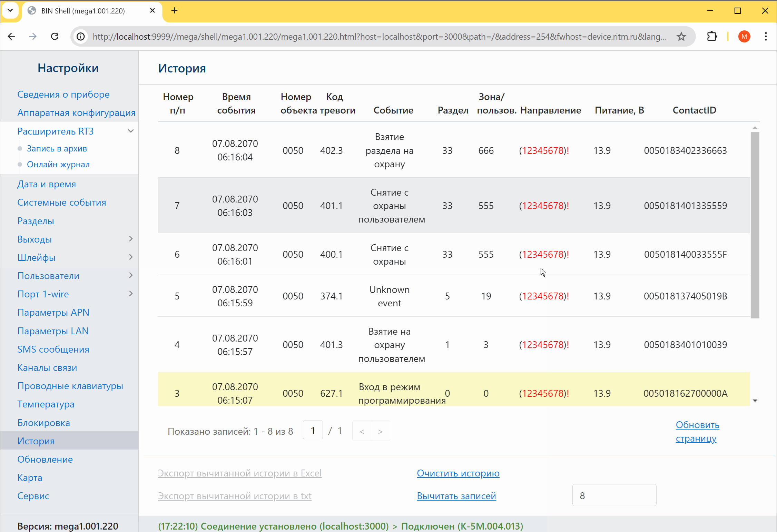Open Параметры LAN settings
777x532 pixels.
coord(53,331)
